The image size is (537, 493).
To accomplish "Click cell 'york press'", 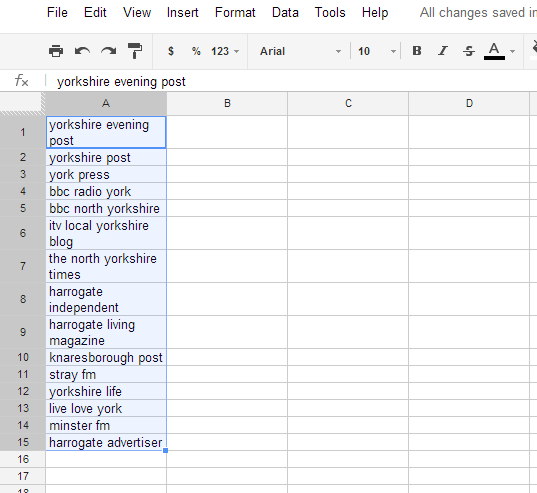I will [x=106, y=174].
